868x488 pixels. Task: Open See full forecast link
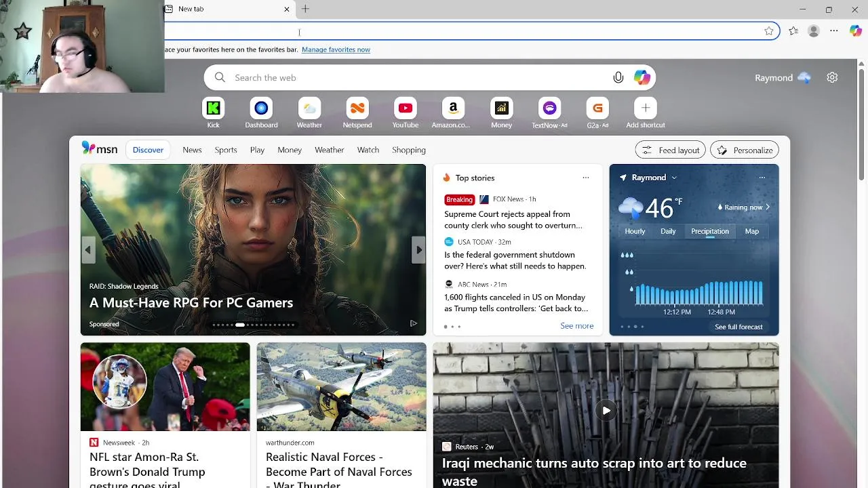click(738, 327)
